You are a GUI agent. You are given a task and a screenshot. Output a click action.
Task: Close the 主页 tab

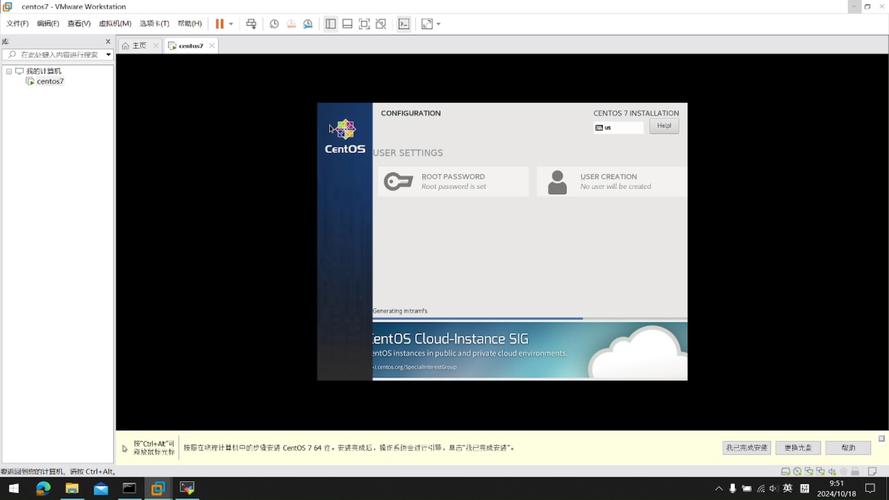156,45
